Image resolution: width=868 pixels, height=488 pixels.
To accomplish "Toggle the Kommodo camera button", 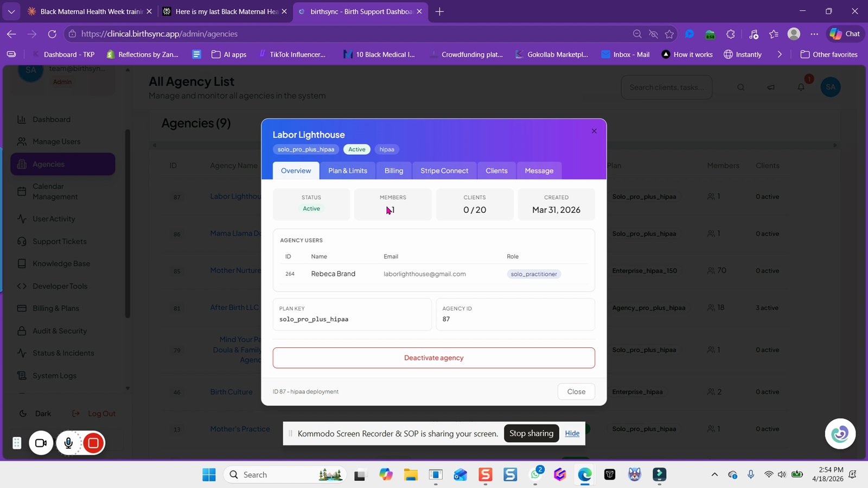I will pos(41,443).
